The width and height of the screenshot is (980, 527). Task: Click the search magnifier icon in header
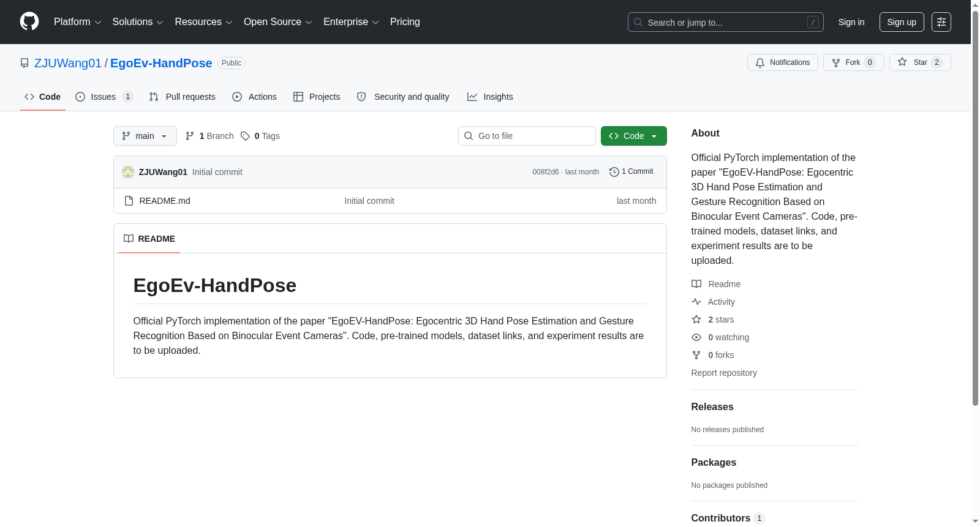click(638, 22)
